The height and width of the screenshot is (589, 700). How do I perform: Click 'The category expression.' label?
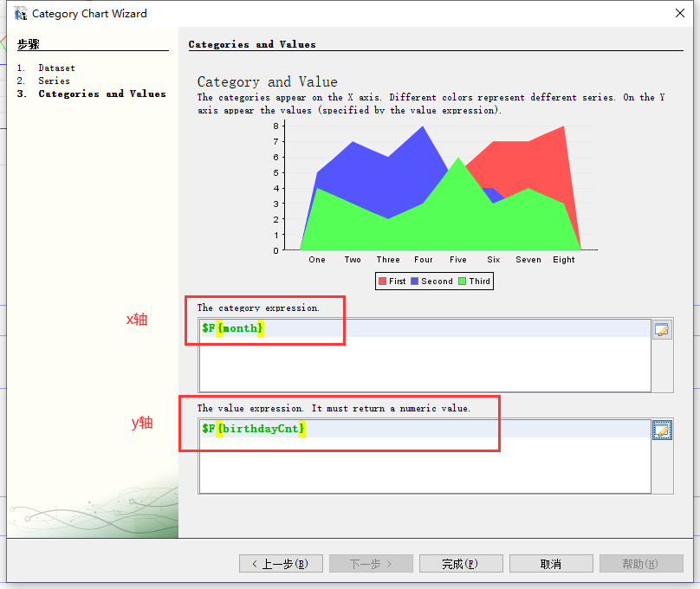(258, 307)
